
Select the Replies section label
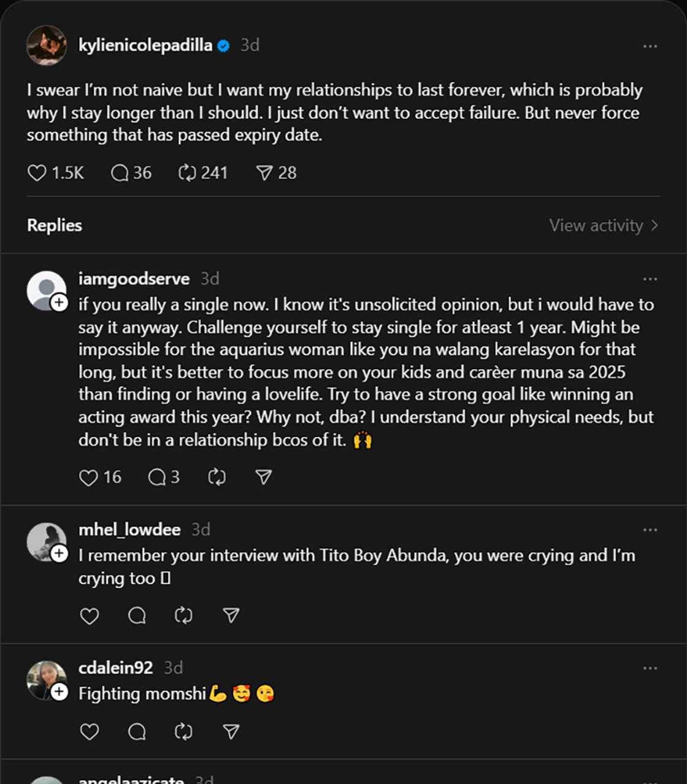[54, 226]
